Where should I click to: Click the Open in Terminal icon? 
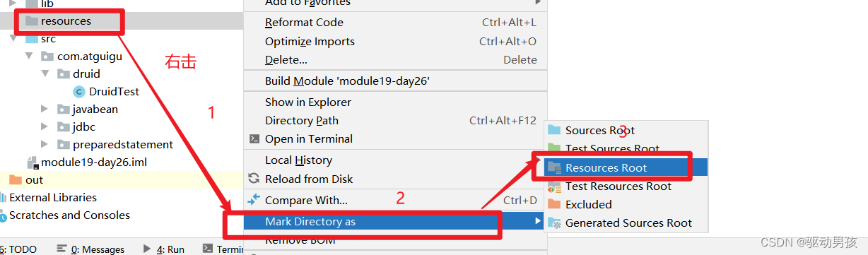tap(254, 139)
